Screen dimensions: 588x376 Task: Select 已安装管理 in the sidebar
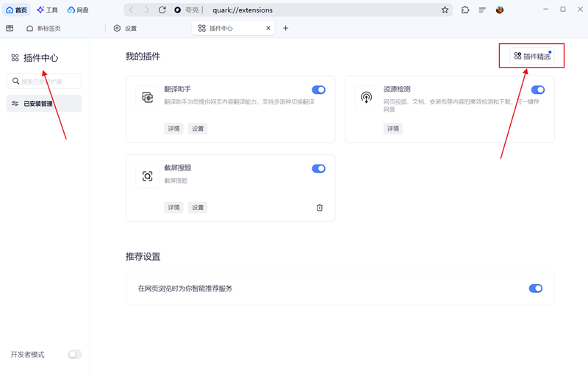44,104
